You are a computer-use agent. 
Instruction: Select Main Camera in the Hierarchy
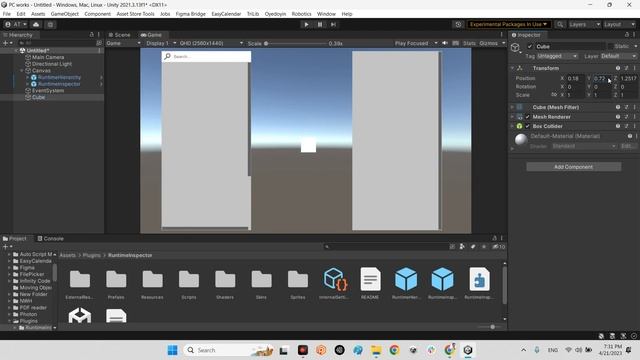[x=48, y=57]
